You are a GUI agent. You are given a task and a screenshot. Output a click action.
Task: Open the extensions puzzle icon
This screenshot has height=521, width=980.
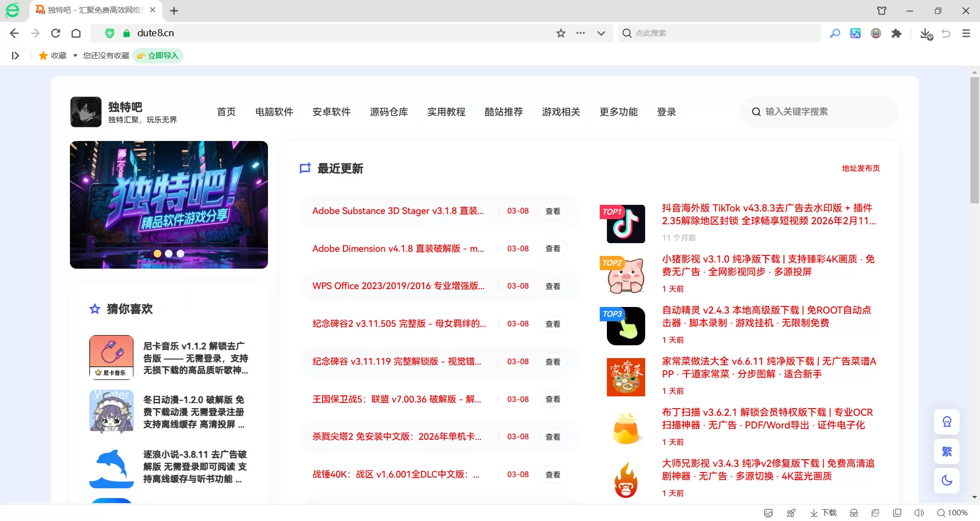pos(897,33)
